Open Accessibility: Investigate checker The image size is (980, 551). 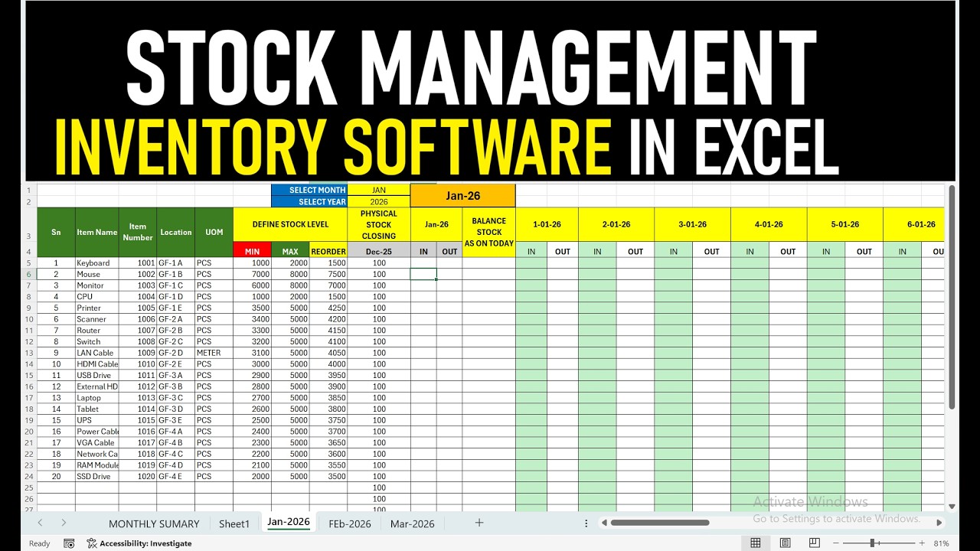139,543
